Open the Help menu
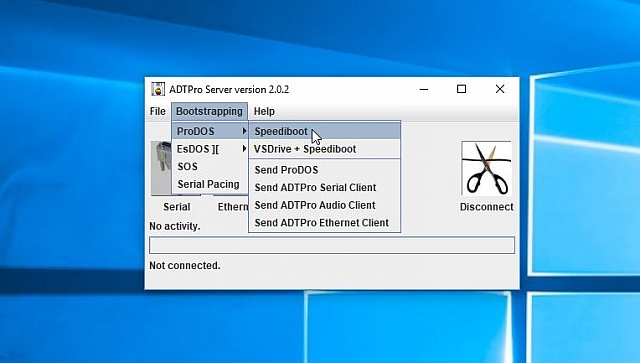640x363 pixels. pyautogui.click(x=264, y=111)
